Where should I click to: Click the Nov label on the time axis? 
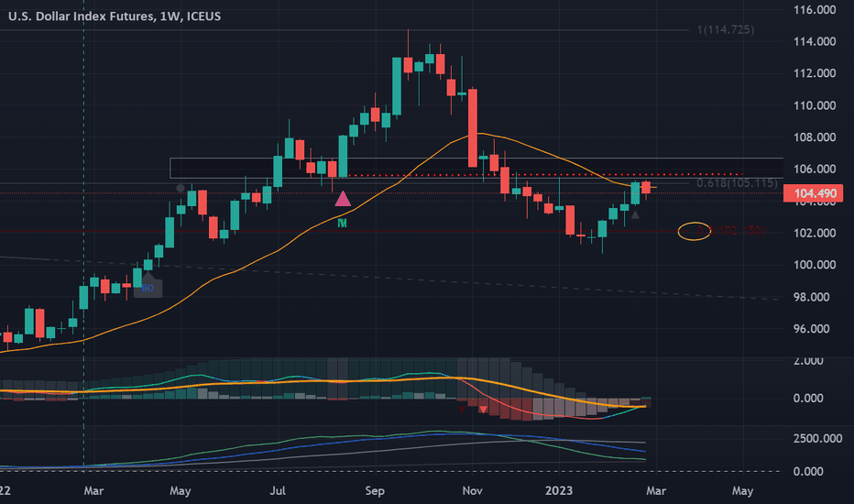[x=472, y=491]
